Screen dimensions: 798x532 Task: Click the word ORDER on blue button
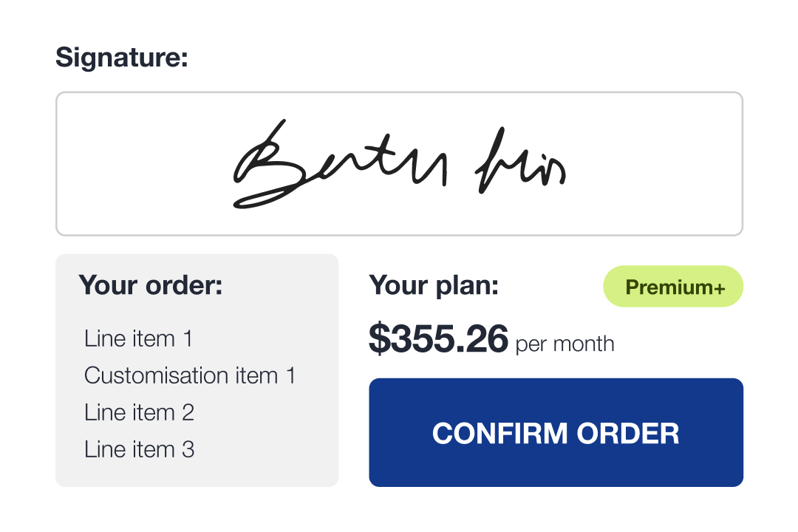(628, 433)
